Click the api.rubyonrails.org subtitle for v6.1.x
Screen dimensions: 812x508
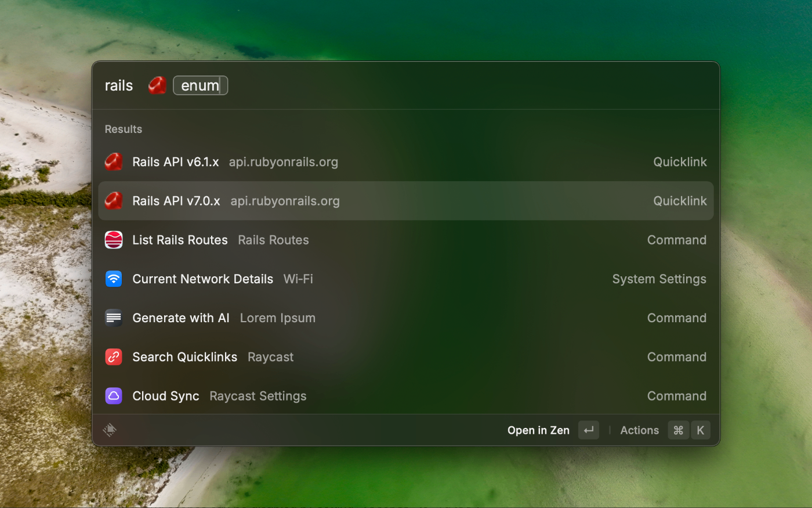pyautogui.click(x=284, y=162)
